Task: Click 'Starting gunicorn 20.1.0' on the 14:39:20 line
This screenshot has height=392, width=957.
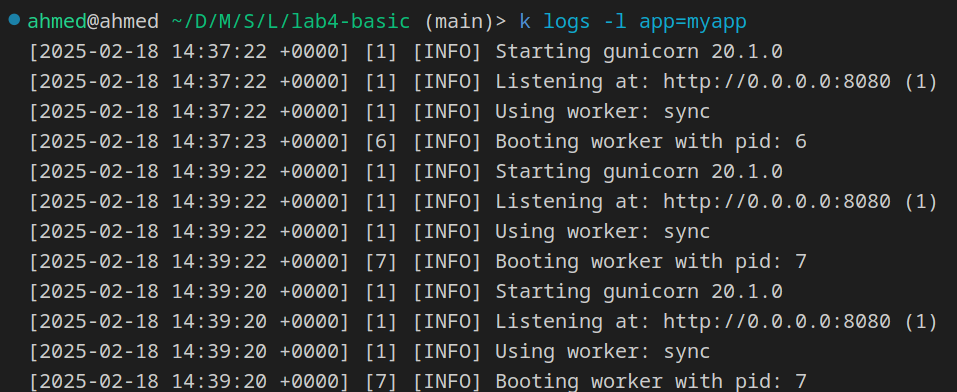Action: pos(638,291)
